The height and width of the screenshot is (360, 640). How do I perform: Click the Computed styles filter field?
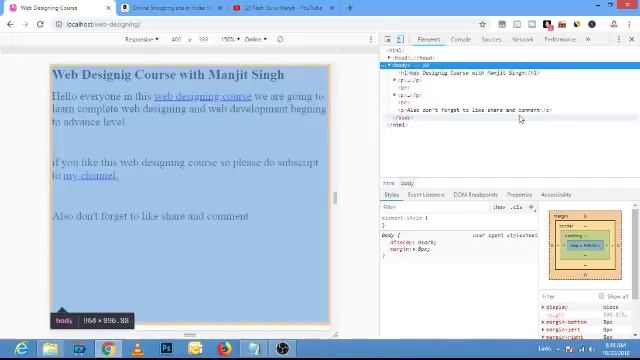569,296
